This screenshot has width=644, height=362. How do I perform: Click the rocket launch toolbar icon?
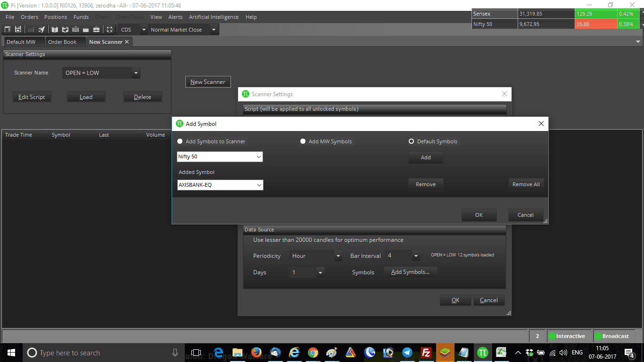click(41, 29)
